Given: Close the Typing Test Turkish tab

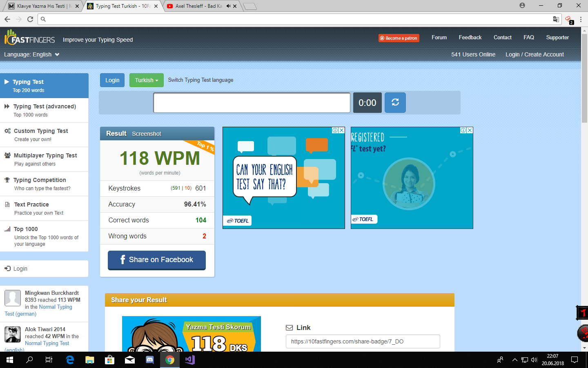Looking at the screenshot, I should click(x=156, y=6).
